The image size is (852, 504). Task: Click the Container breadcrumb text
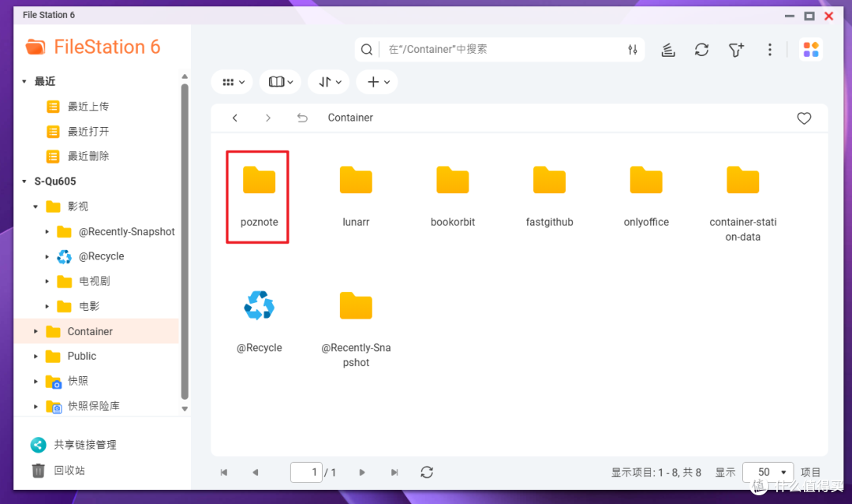click(350, 118)
